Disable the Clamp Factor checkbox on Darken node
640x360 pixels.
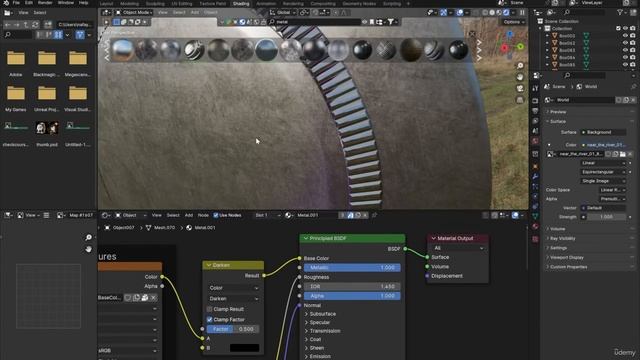click(x=209, y=320)
